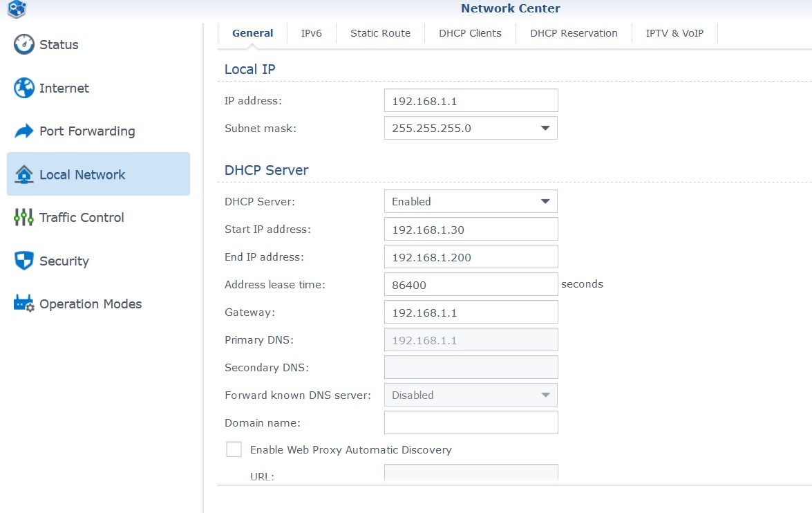Click the Network Center title text
Viewport: 812px width, 513px height.
(511, 8)
